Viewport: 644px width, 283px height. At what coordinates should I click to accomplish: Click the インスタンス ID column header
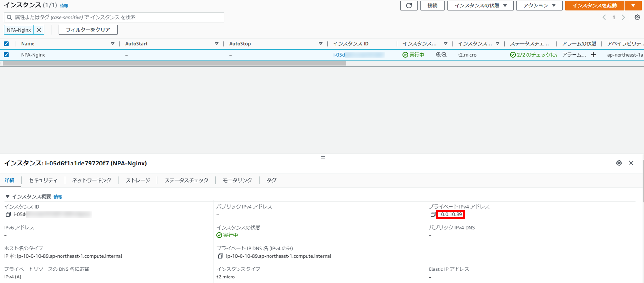351,44
